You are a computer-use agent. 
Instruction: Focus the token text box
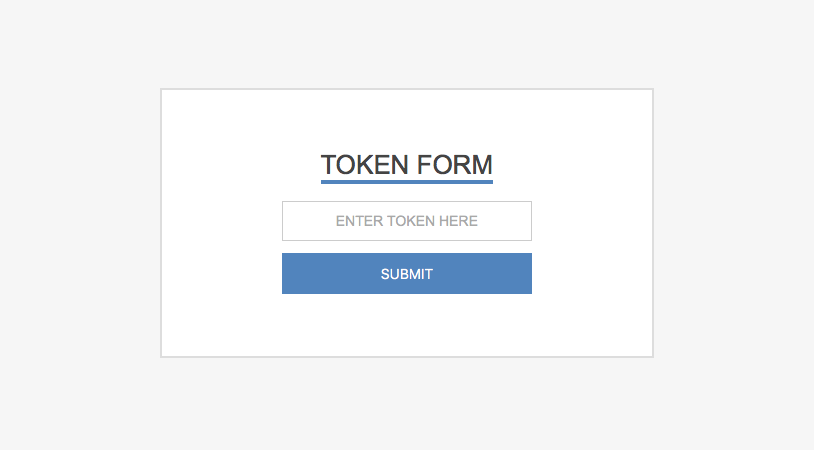[x=406, y=221]
